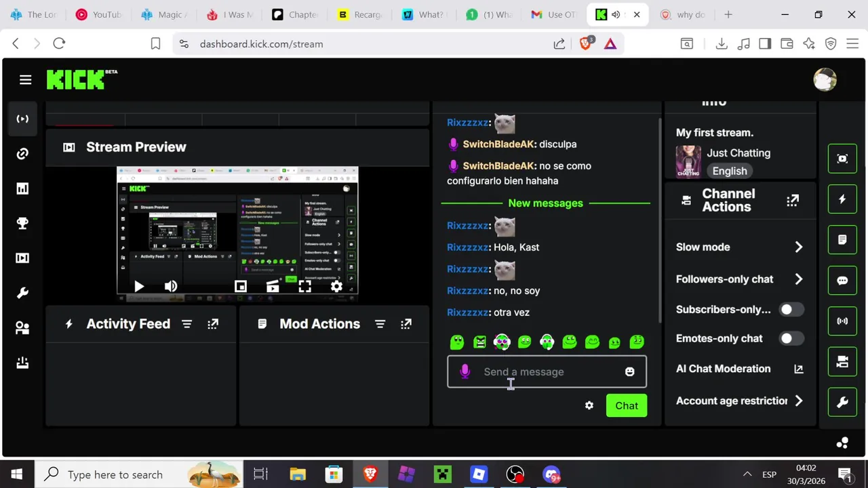The width and height of the screenshot is (868, 488).
Task: Open the download tray icon in left sidebar
Action: [22, 363]
